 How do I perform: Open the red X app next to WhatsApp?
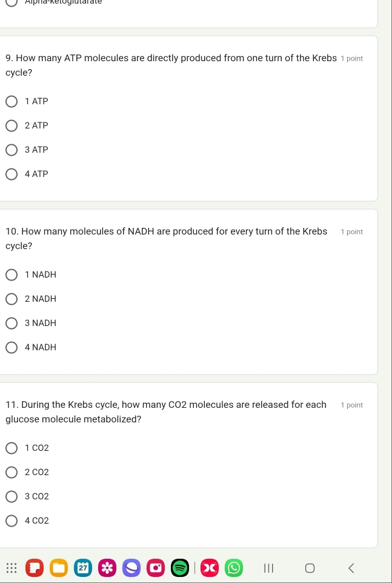pyautogui.click(x=209, y=568)
